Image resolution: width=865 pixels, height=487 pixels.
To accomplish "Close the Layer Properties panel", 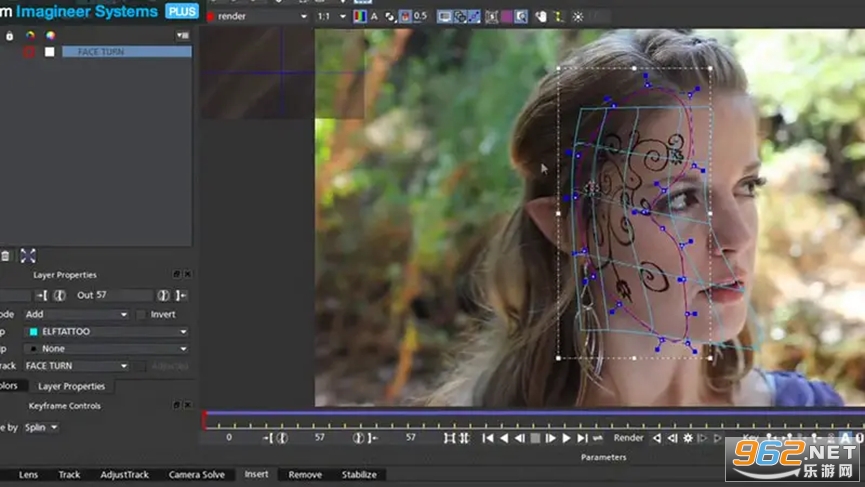I will click(x=188, y=274).
